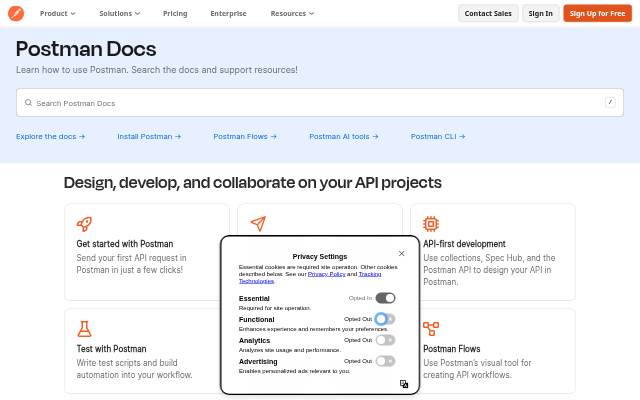The width and height of the screenshot is (640, 400).
Task: Click the rocket icon on Get started card
Action: pyautogui.click(x=84, y=224)
